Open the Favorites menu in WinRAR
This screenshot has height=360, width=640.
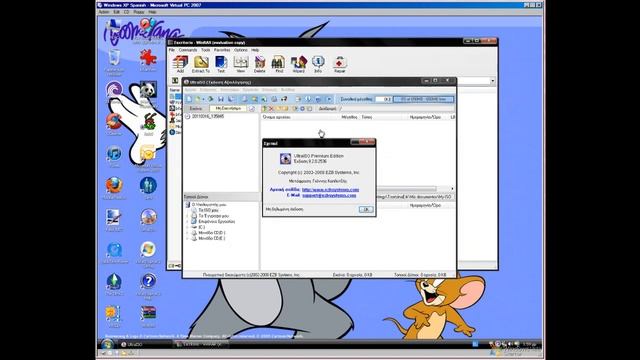[222, 50]
